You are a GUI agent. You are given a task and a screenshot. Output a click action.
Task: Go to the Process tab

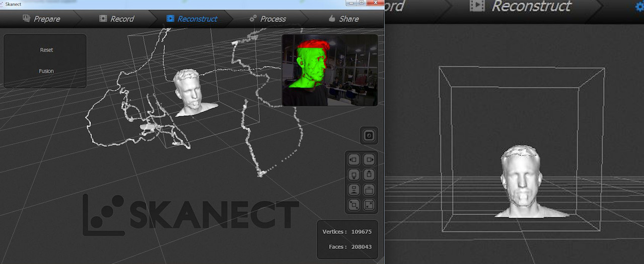coord(267,19)
